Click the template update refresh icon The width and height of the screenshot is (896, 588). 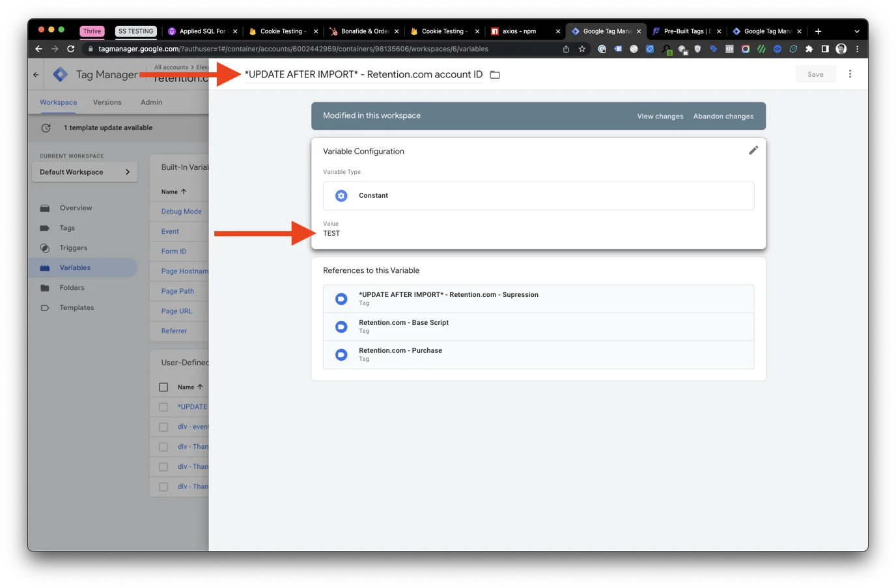46,128
